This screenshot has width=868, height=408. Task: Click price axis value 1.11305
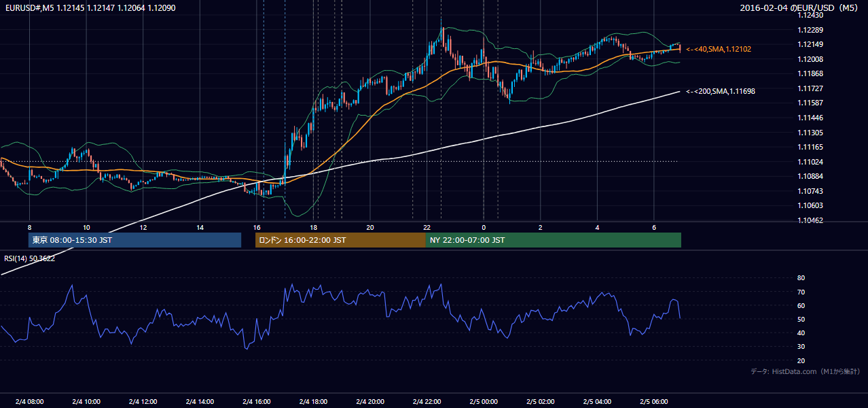(810, 133)
